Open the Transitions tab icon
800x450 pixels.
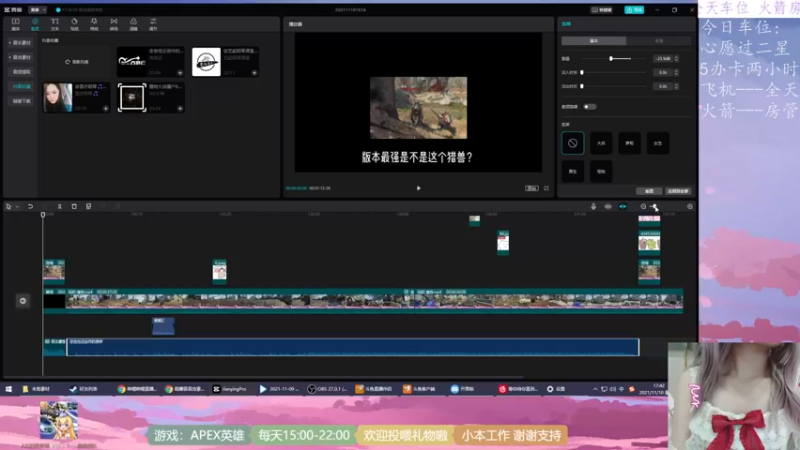114,23
